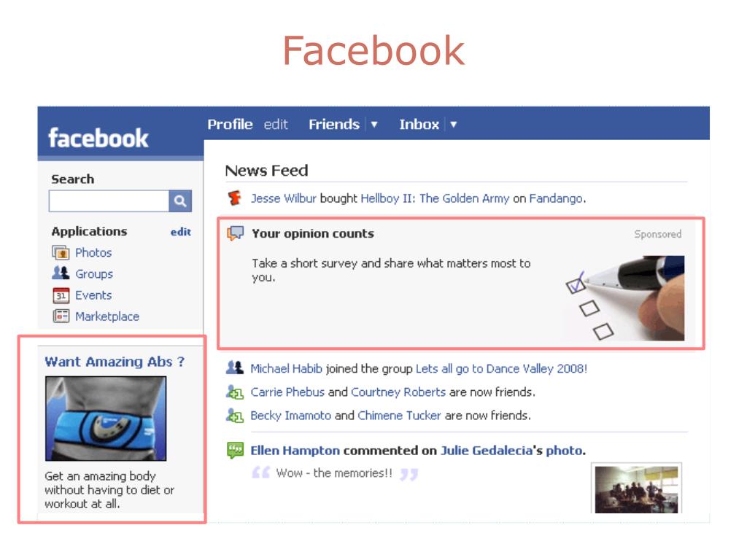Click the 'Take a short survey' ad text
Image resolution: width=747 pixels, height=560 pixels.
(391, 270)
